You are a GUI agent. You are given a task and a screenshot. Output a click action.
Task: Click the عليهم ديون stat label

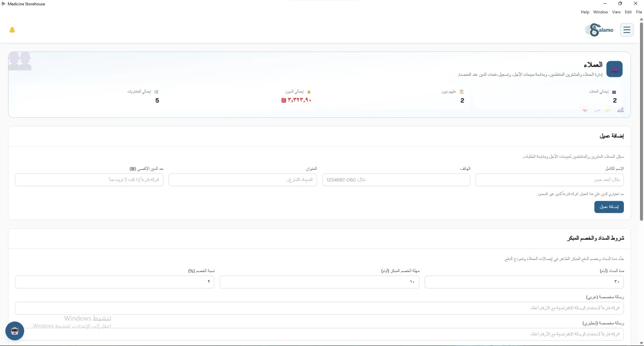[449, 92]
